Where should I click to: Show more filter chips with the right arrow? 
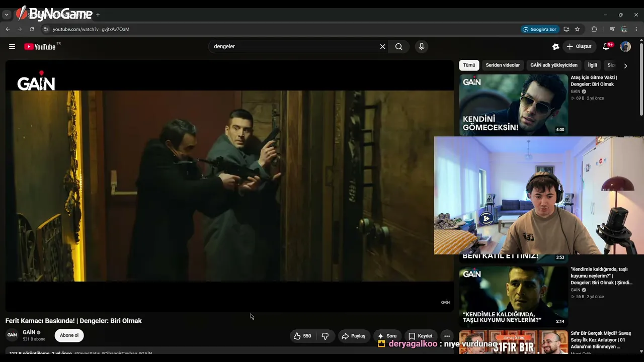(x=625, y=66)
